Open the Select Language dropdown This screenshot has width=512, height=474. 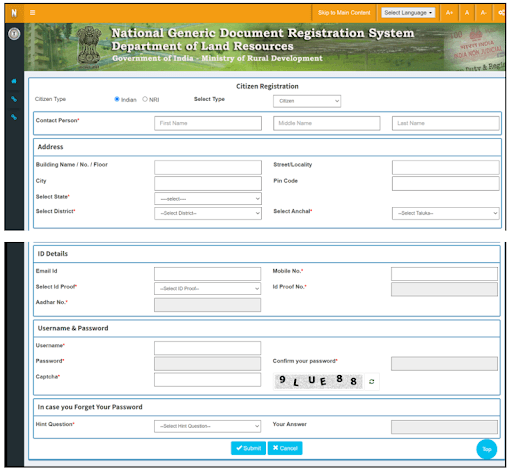[x=408, y=13]
